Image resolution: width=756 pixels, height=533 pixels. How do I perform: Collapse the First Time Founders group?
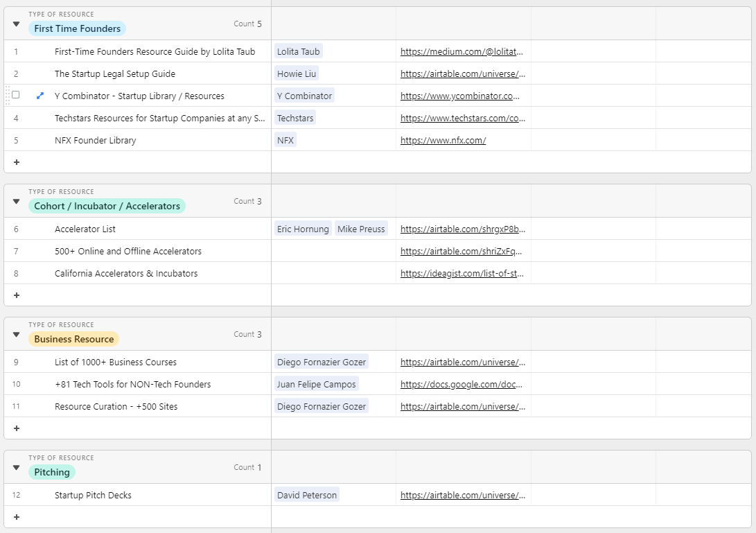click(x=15, y=23)
